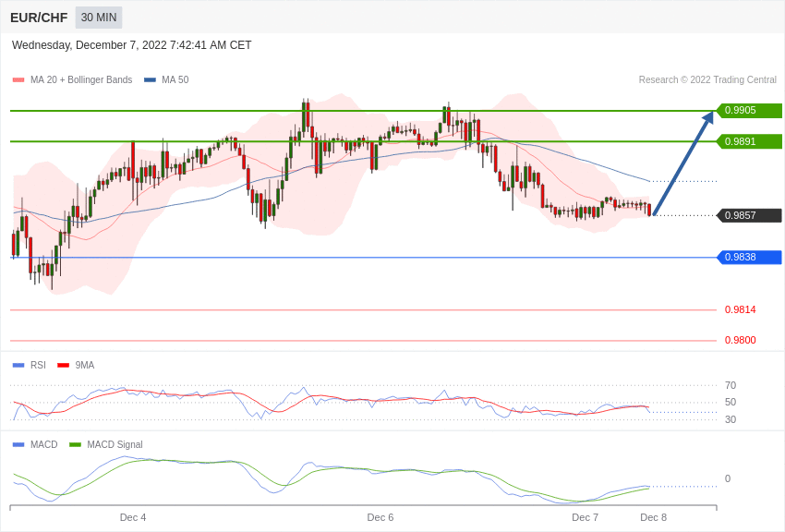This screenshot has width=785, height=532.
Task: Click the blue MACD legend swatch
Action: pyautogui.click(x=18, y=444)
